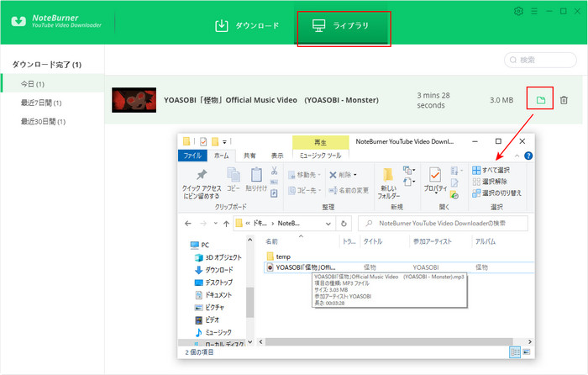The image size is (588, 375).
Task: Open Explorer help icon
Action: click(x=528, y=156)
